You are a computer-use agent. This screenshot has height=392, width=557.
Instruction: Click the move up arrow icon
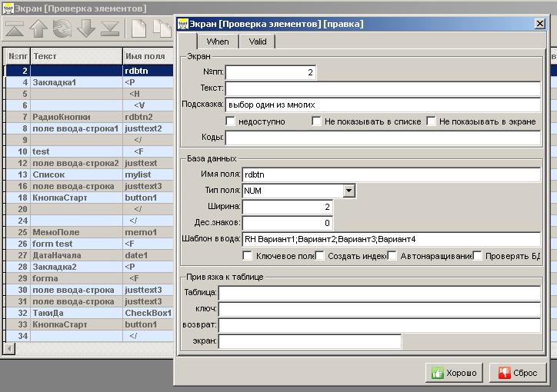click(x=39, y=29)
